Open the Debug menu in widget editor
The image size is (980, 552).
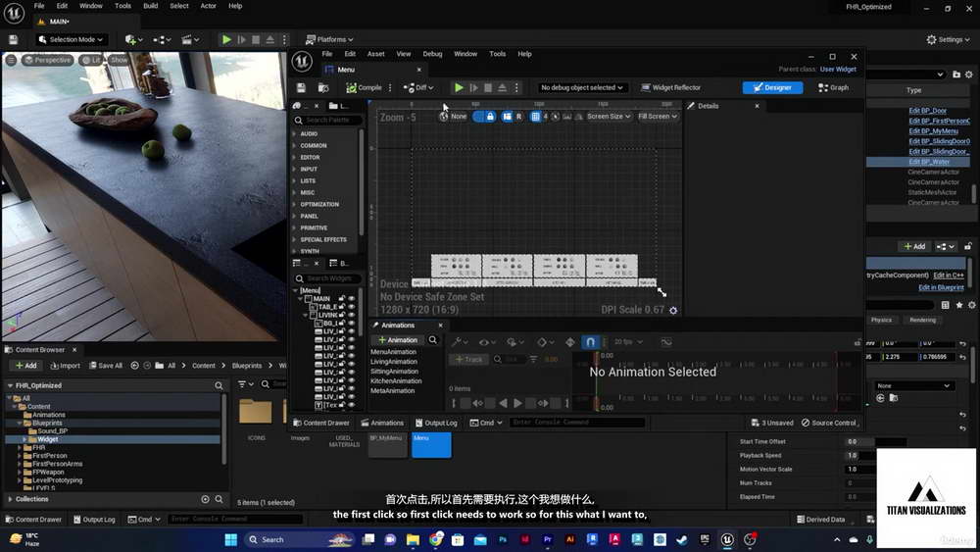432,54
